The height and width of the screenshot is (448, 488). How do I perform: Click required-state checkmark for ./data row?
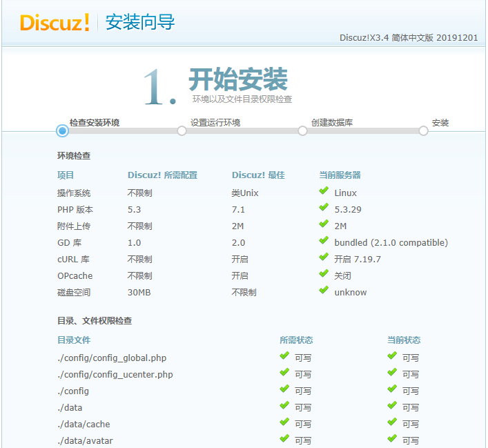284,405
